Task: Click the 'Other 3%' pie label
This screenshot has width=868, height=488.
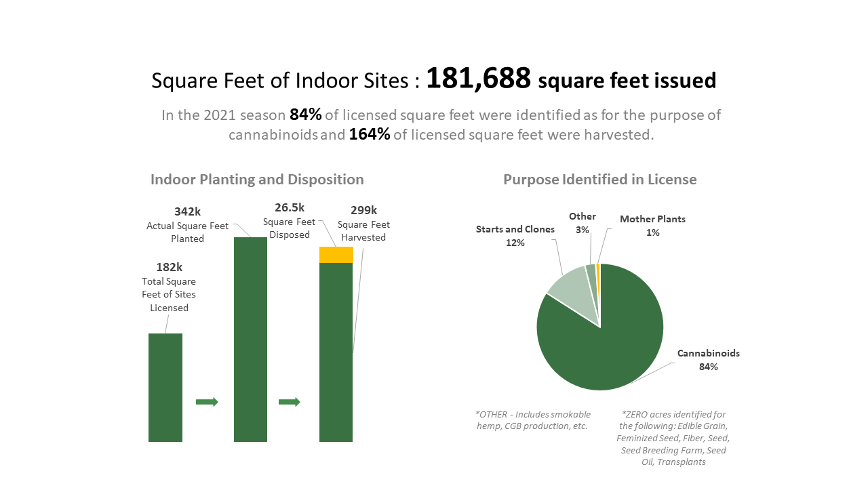Action: [582, 223]
